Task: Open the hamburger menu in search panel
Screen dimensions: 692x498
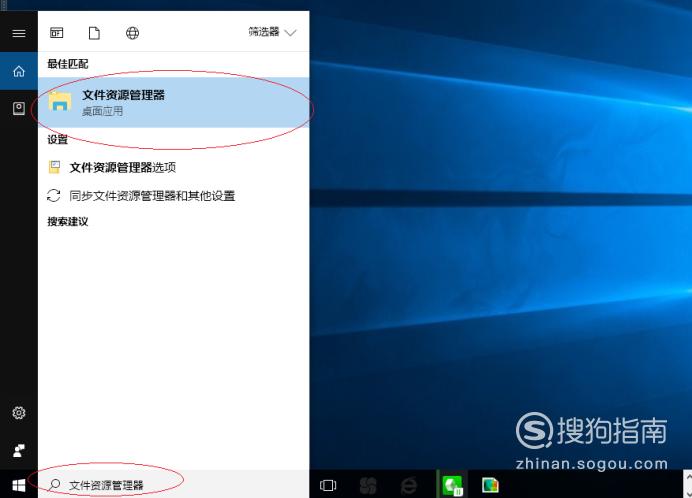Action: coord(19,33)
